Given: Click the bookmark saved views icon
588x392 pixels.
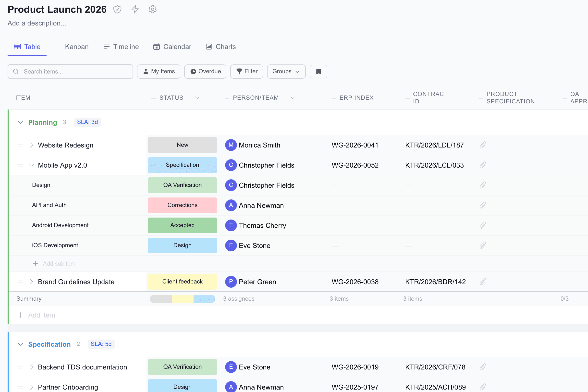Looking at the screenshot, I should 318,72.
